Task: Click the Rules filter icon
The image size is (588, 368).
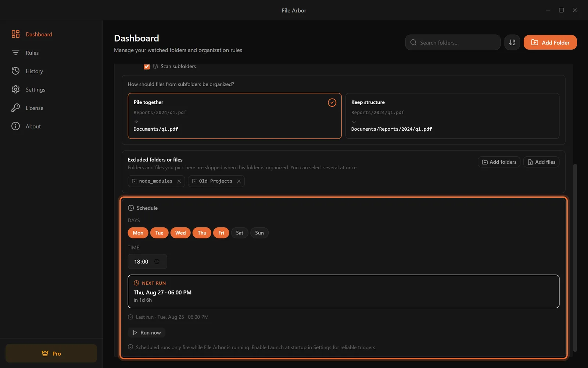Action: [x=15, y=53]
